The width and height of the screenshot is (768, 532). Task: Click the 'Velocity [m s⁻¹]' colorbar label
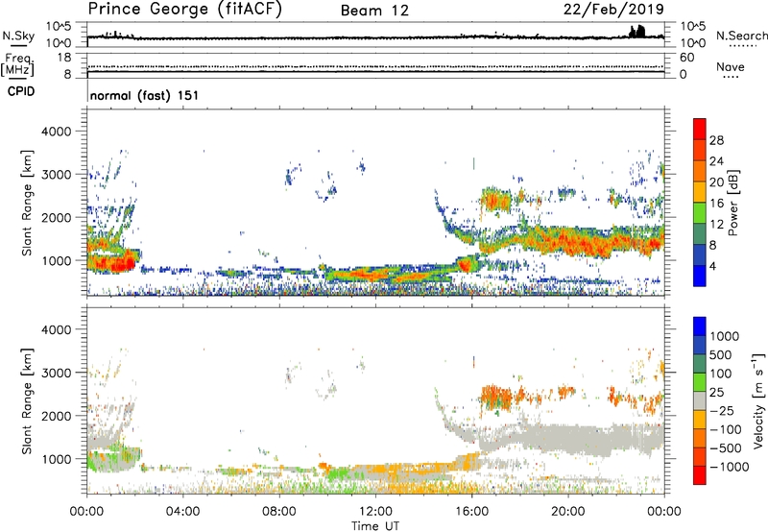tap(758, 401)
